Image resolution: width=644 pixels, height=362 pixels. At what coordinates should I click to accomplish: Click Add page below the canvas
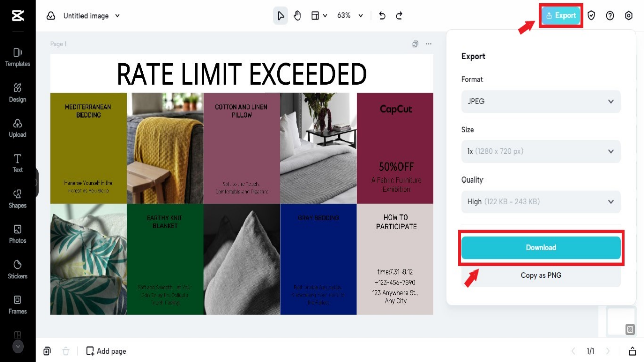coord(106,351)
